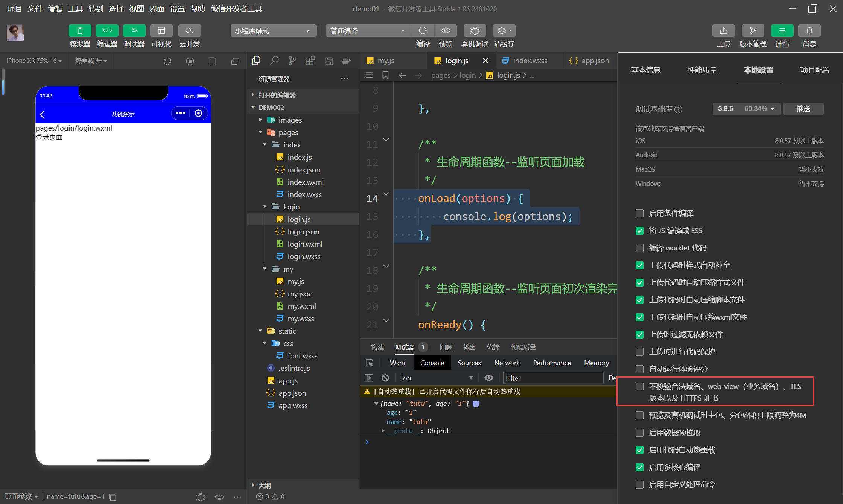843x504 pixels.
Task: Check 不校验合法域名 checkbox
Action: (x=639, y=387)
